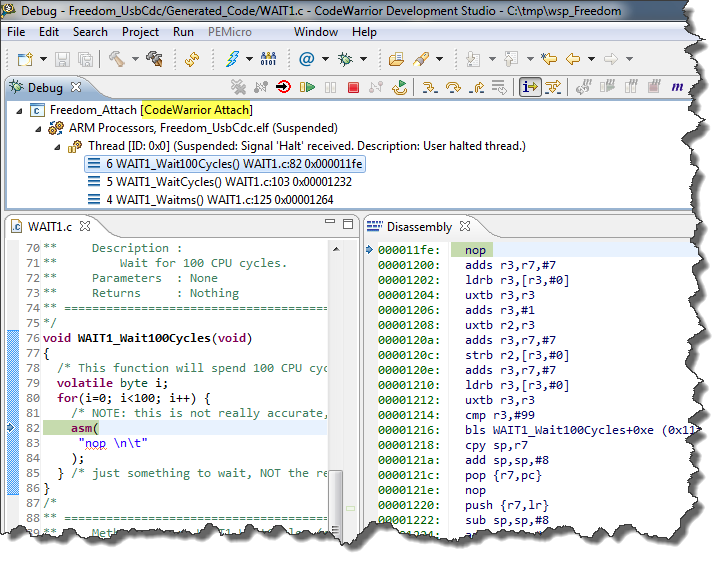
Task: Click the lightning bolt flash icon
Action: [x=233, y=59]
